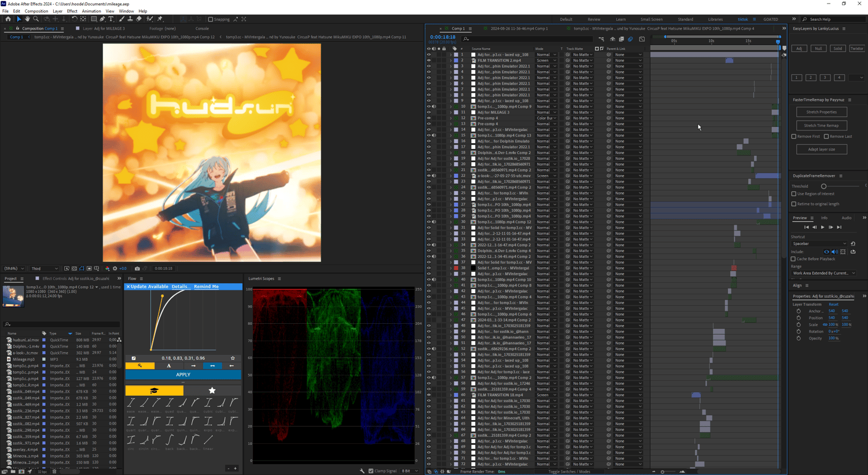Switch to the Project panel tab
Screen dimensions: 868x475
tap(10, 279)
